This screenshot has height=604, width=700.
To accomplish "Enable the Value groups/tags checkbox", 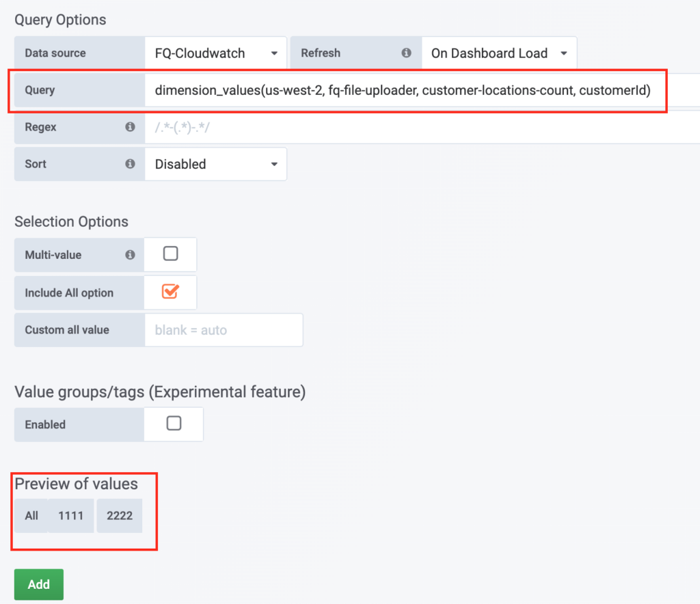I will pos(174,423).
